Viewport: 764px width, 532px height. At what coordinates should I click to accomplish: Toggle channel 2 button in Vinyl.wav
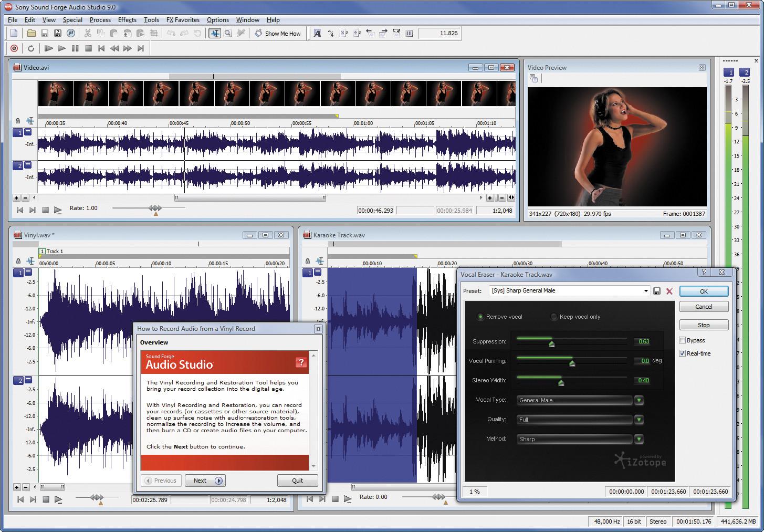pyautogui.click(x=18, y=380)
